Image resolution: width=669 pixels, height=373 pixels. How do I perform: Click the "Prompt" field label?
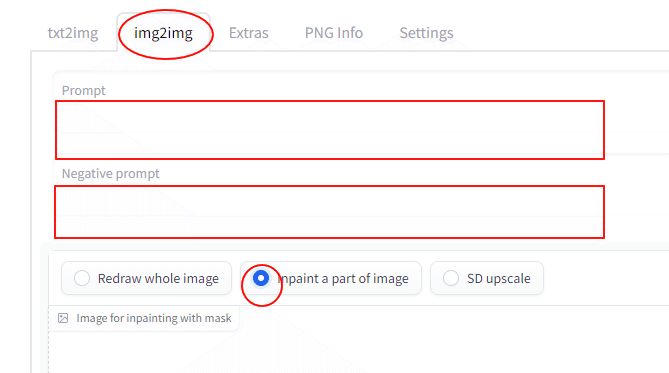click(x=84, y=90)
